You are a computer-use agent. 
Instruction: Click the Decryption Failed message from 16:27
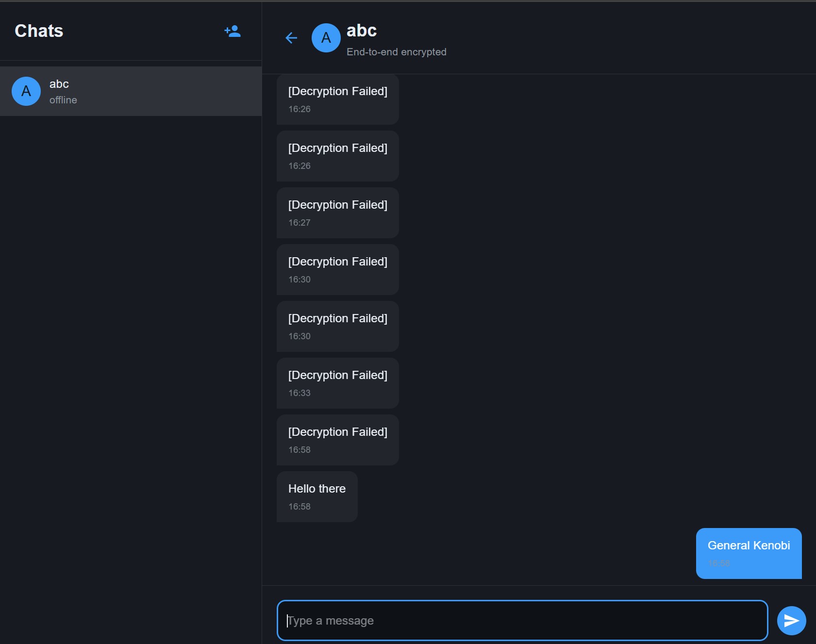337,213
